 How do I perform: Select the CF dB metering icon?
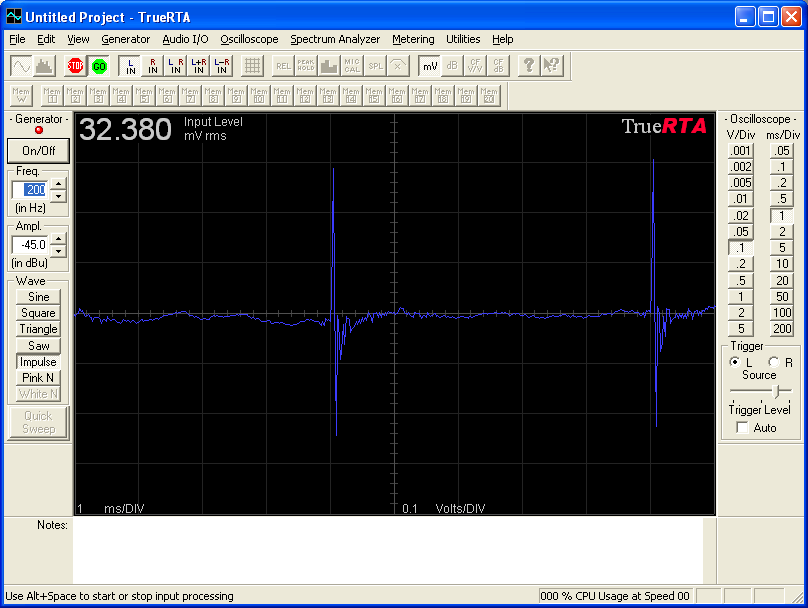[x=498, y=66]
